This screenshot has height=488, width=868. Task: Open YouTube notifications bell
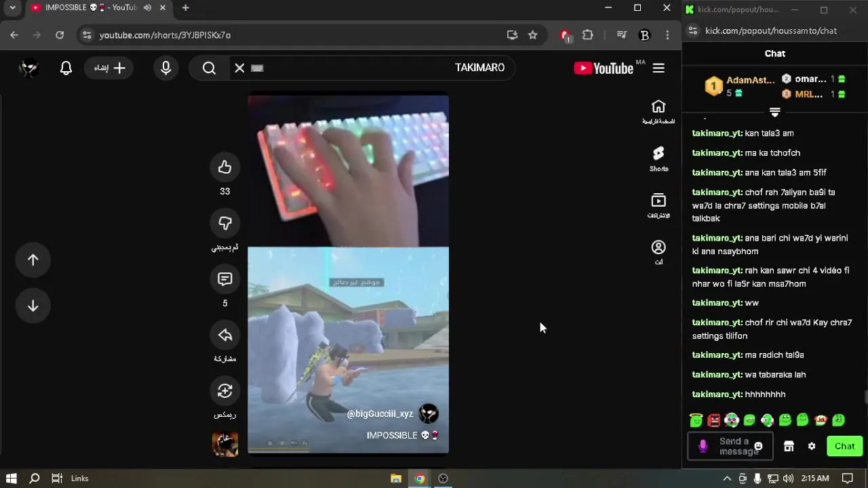[x=66, y=68]
